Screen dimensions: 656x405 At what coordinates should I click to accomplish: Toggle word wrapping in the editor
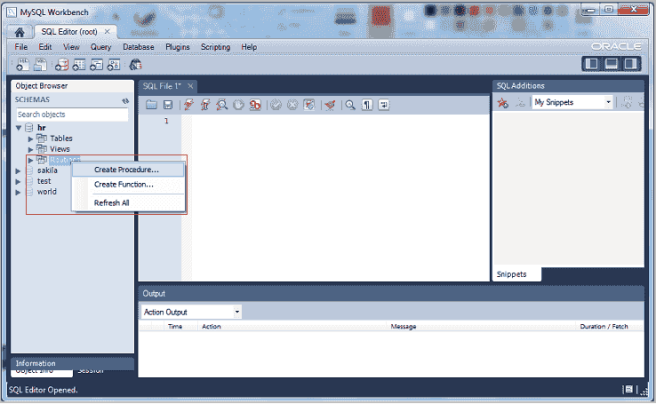coord(384,105)
